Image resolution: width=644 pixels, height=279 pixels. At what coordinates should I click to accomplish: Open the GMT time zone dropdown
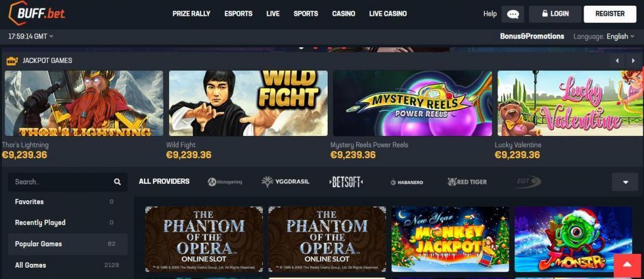click(x=31, y=37)
